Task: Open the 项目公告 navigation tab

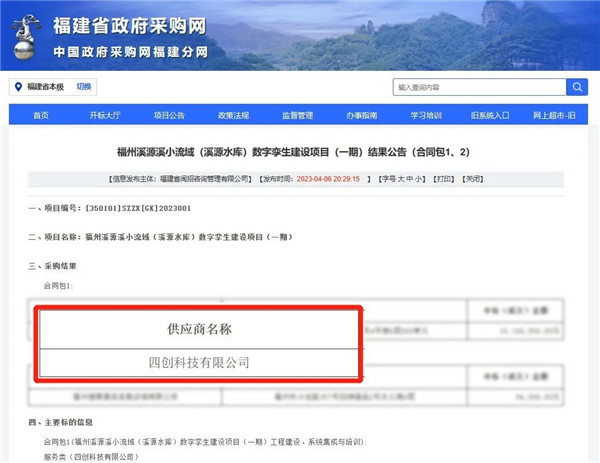Action: coord(169,115)
